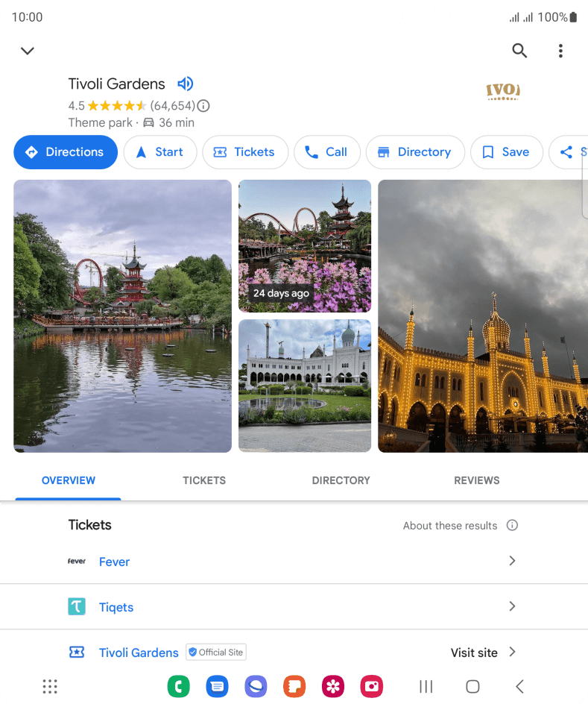Launch the red Camera app in the dock
Viewport: 588px width, 707px height.
pos(372,687)
